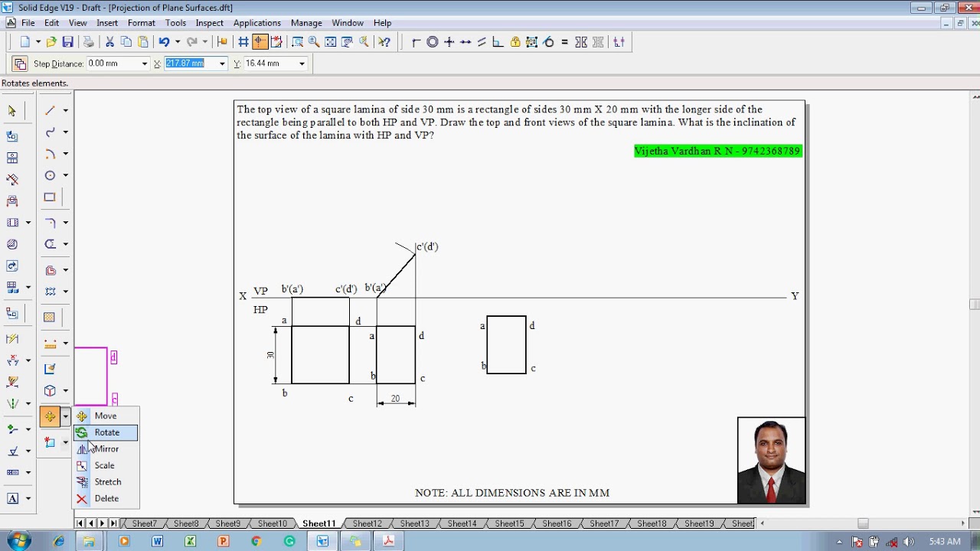The image size is (980, 551).
Task: Switch to the Sheet12 tab
Action: point(367,523)
